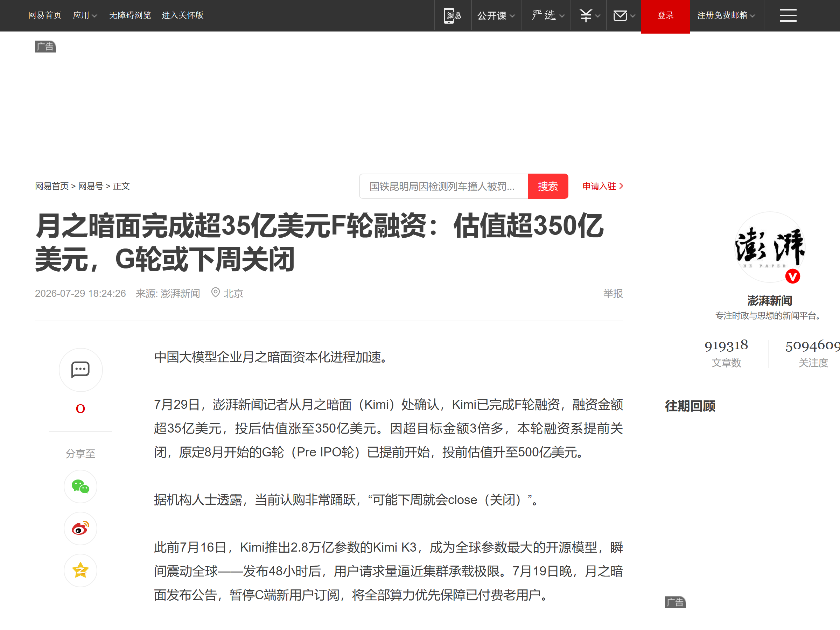Share article to Qzone star icon
Screen dimensions: 840x630
click(x=80, y=570)
